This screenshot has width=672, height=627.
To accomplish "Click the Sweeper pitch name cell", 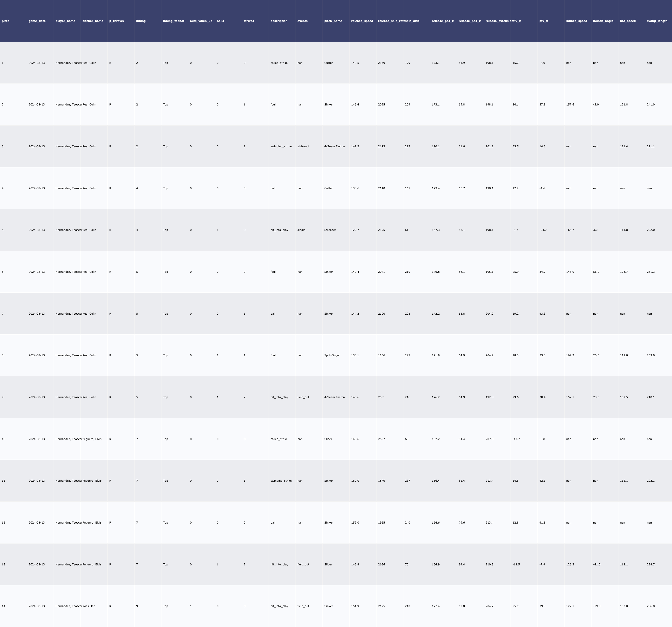I will [x=330, y=230].
